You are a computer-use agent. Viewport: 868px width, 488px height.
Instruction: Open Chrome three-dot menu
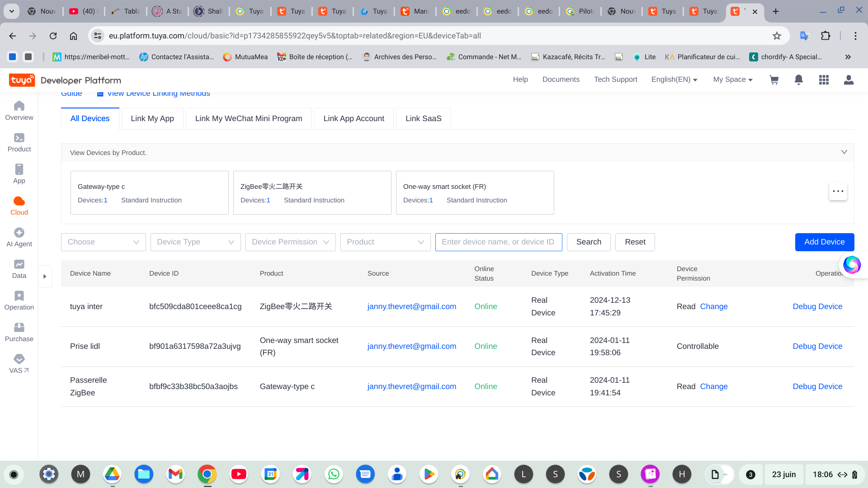[855, 36]
